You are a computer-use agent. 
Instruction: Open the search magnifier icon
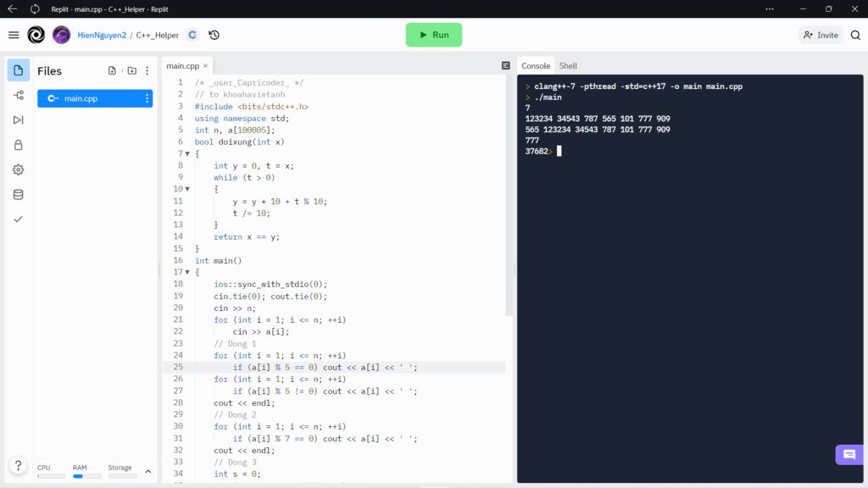point(855,35)
